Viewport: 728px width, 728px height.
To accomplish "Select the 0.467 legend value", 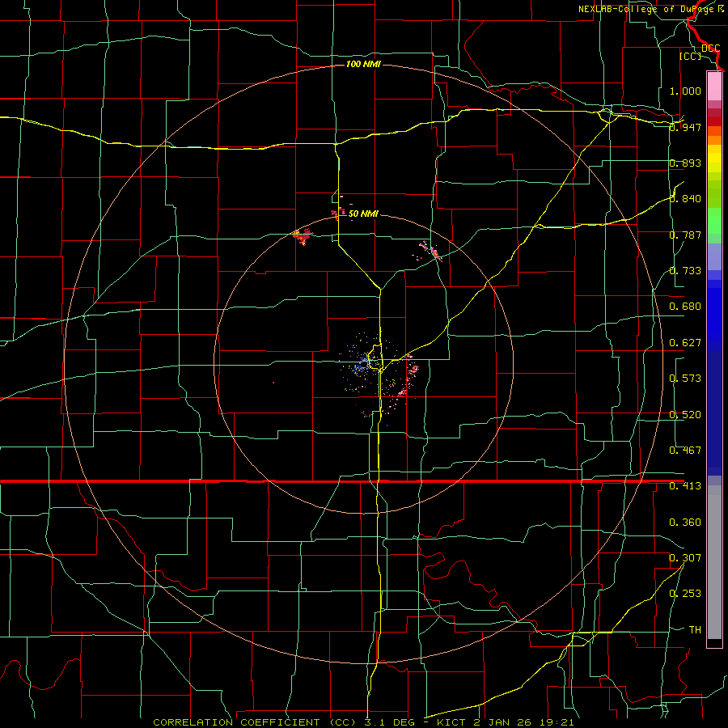I will [685, 451].
